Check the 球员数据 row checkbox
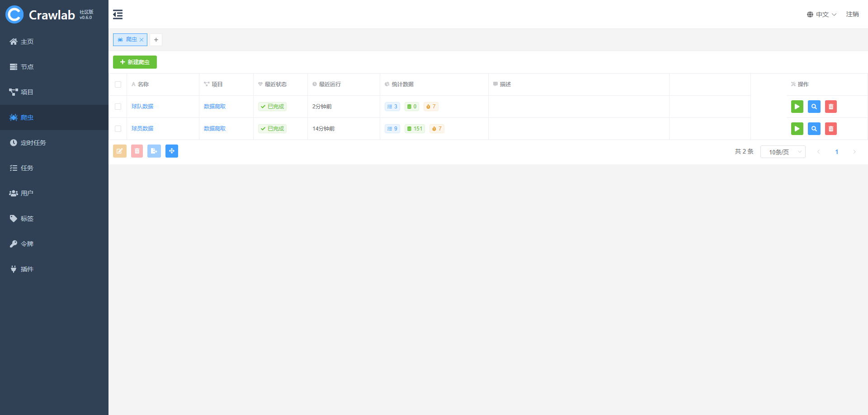 [118, 129]
